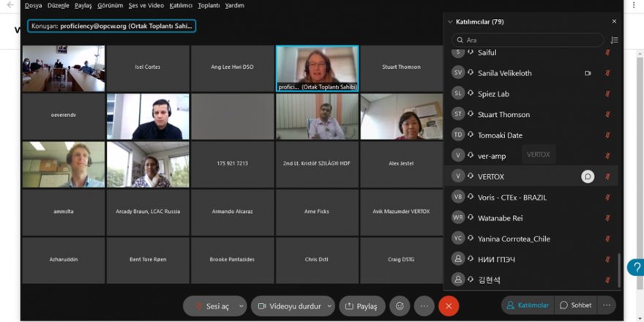644x322 pixels.
Task: Click the sort icon beside the search box
Action: (614, 40)
